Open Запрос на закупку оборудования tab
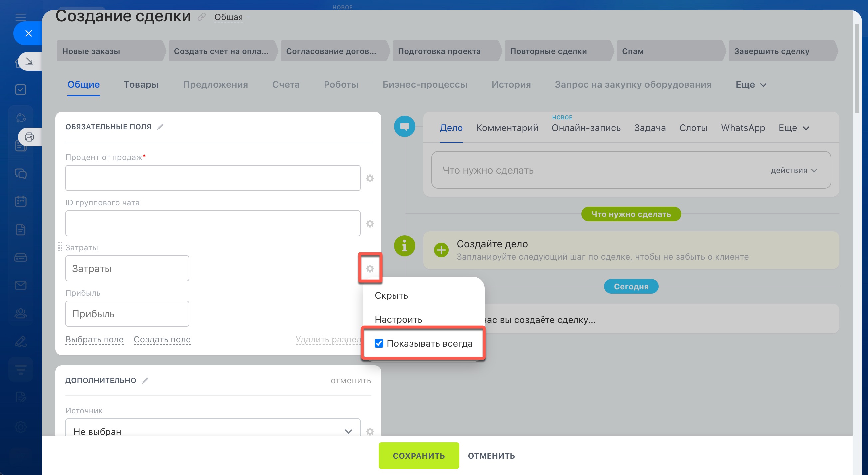 [633, 84]
